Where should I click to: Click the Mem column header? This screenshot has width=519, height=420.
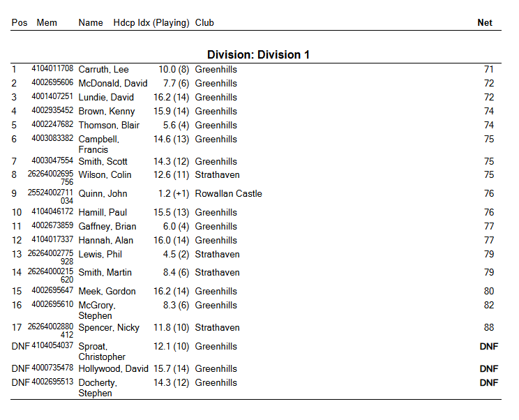point(47,22)
